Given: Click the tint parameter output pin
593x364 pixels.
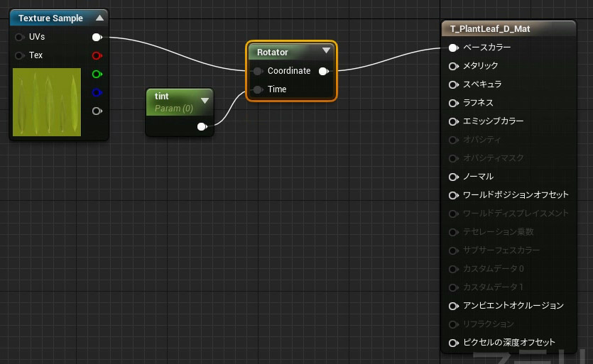Looking at the screenshot, I should point(202,127).
